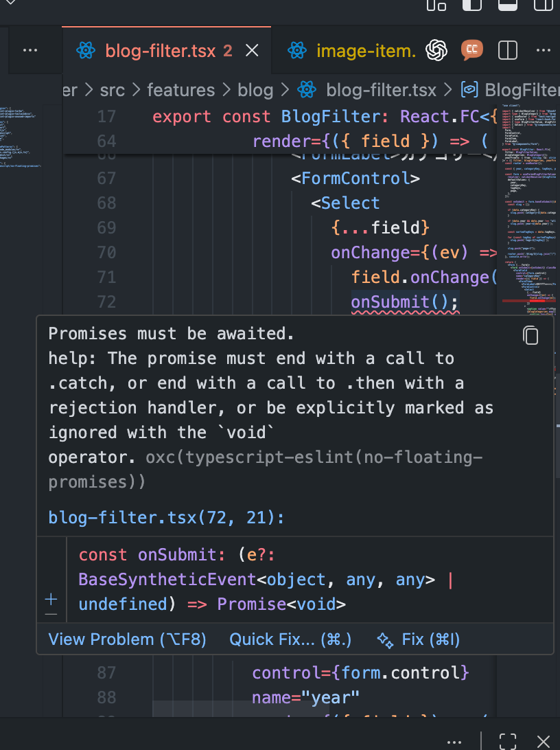
Task: Close the blog-filter.tsx tab
Action: click(x=252, y=50)
